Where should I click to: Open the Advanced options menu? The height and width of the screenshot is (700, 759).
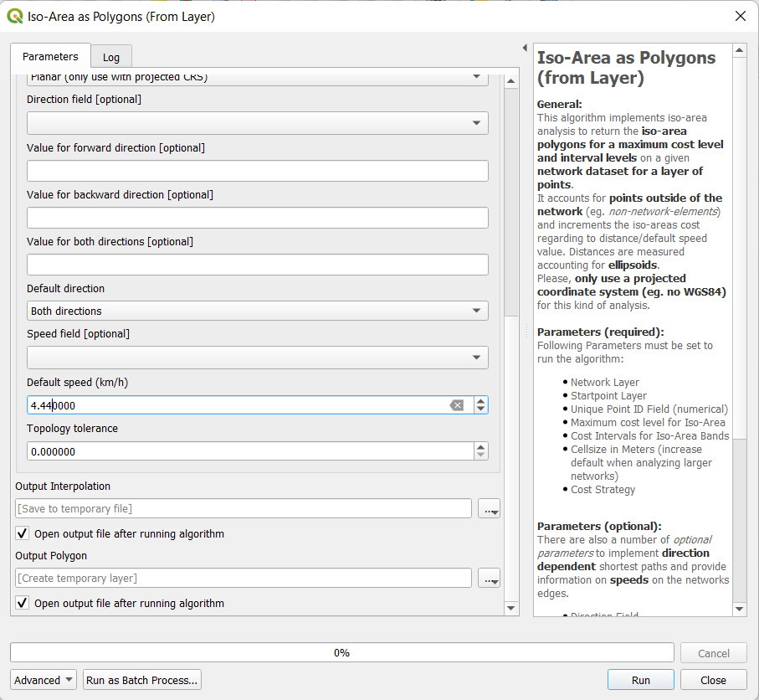click(x=44, y=680)
